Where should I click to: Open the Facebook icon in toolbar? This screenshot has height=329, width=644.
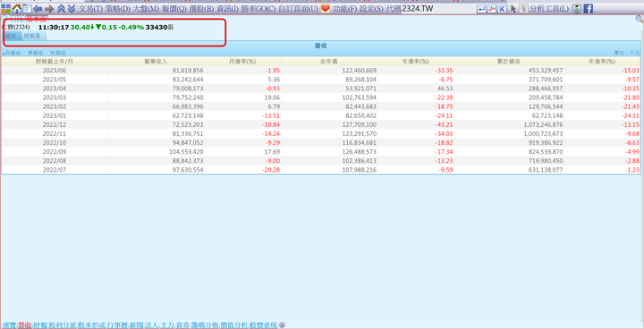pyautogui.click(x=589, y=9)
